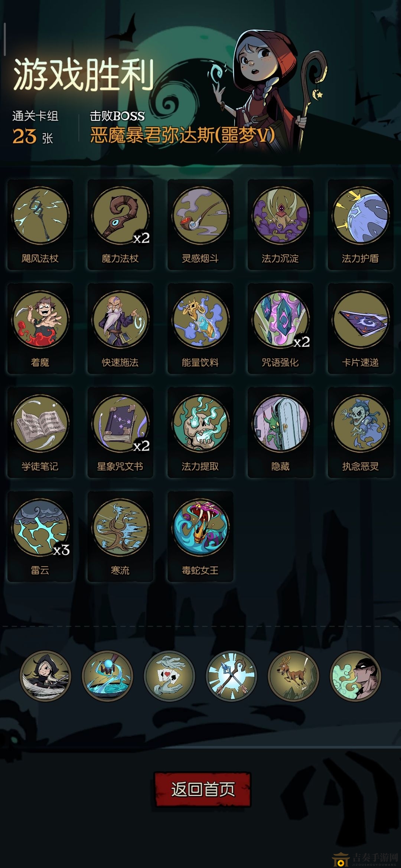Image resolution: width=401 pixels, height=868 pixels.
Task: Open the 着魔 card
Action: pos(40,328)
